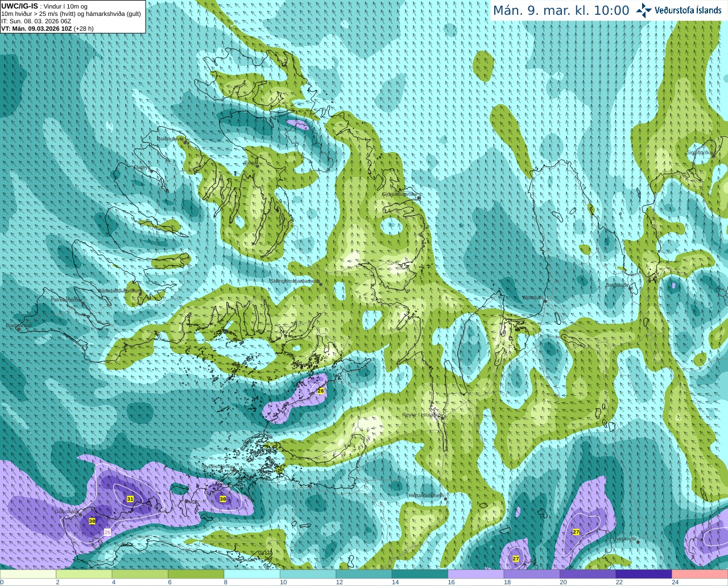
Task: Click the Bolungarvík station label
Action: point(170,138)
